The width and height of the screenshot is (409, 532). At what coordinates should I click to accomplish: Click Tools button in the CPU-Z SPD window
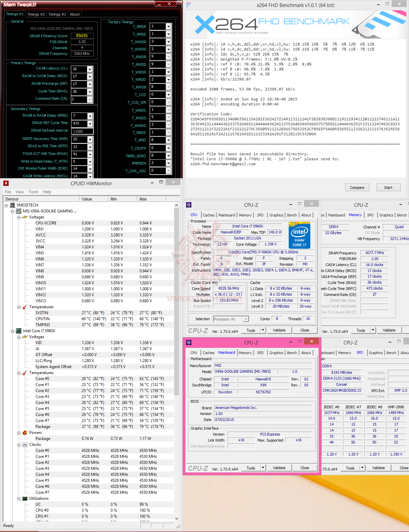(350, 468)
